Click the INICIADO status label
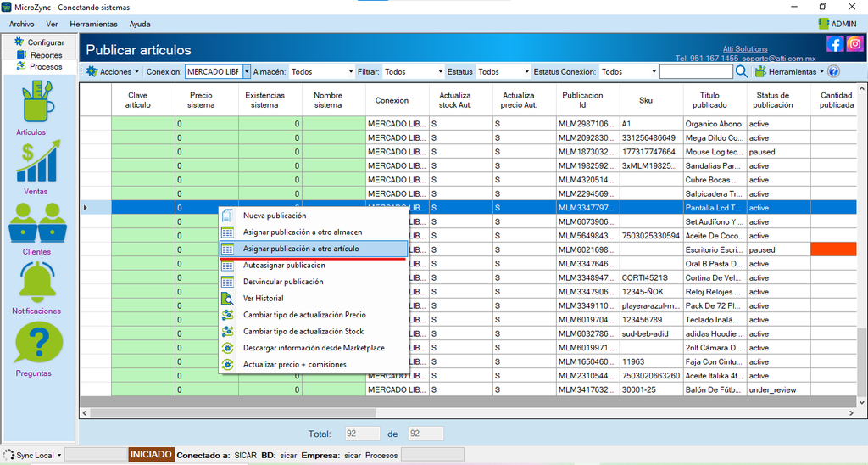The height and width of the screenshot is (465, 868). [x=151, y=455]
